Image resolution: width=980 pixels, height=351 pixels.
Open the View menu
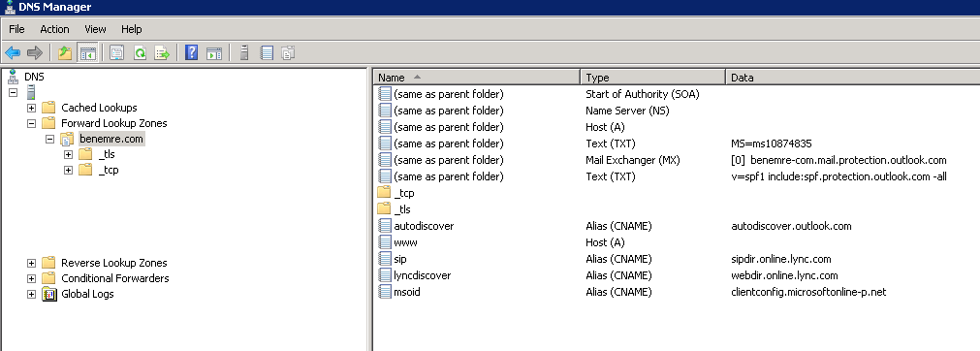[x=95, y=29]
